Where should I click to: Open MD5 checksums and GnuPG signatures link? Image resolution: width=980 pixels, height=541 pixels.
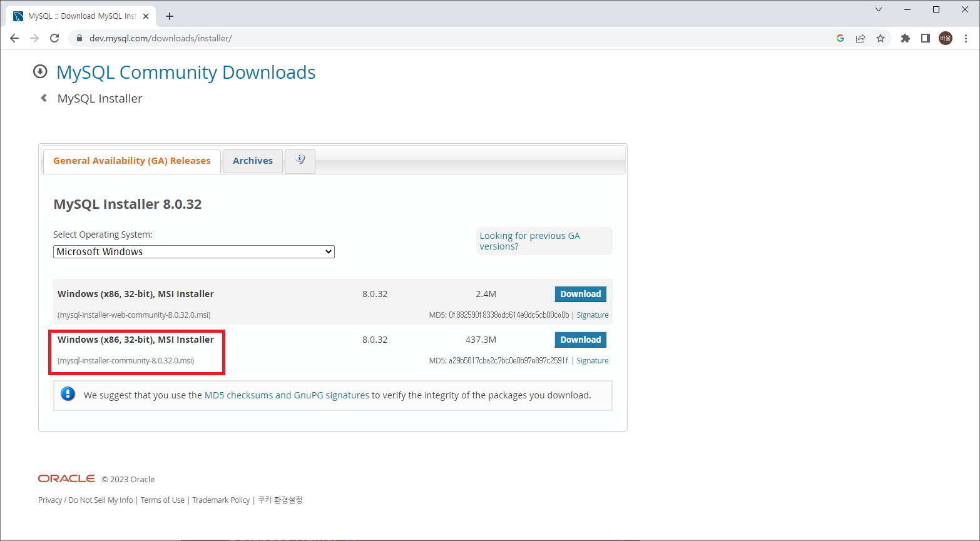pos(287,395)
